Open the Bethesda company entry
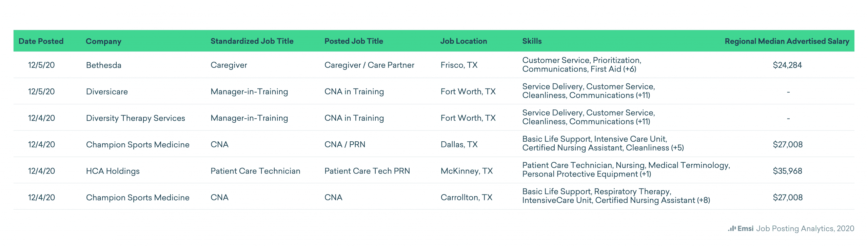Viewport: 868px width, 246px height. click(x=103, y=65)
